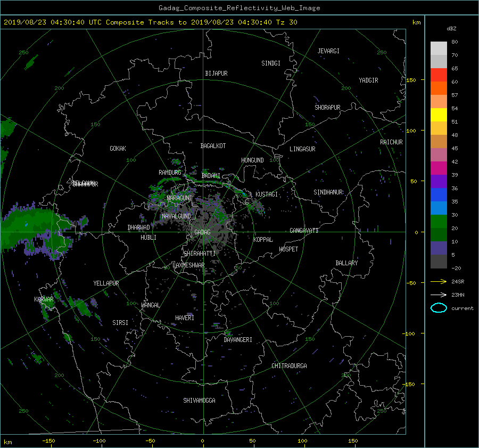Click the KOPPAL city label
This screenshot has width=479, height=448.
pyautogui.click(x=263, y=240)
